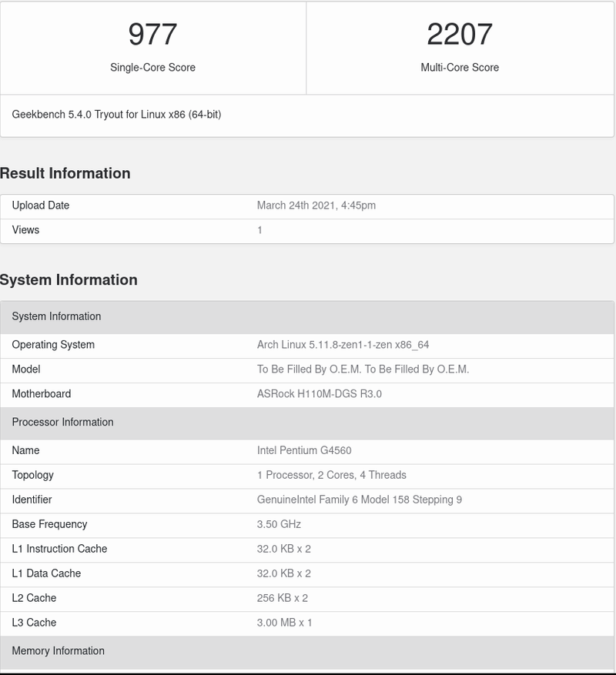Click the GenuineIntel identifier value
The height and width of the screenshot is (675, 616).
pos(359,500)
